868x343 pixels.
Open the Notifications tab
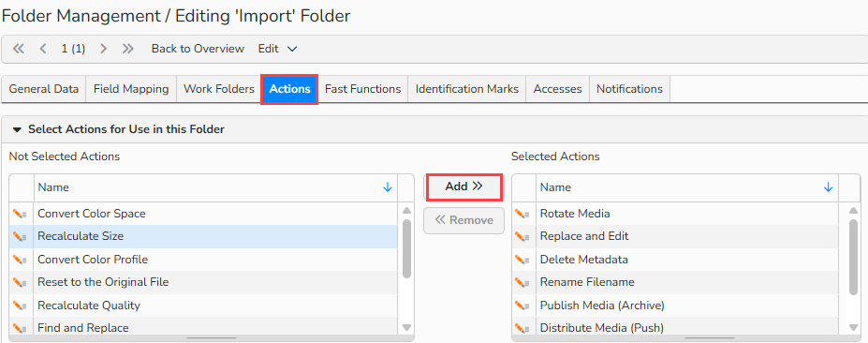click(x=629, y=89)
